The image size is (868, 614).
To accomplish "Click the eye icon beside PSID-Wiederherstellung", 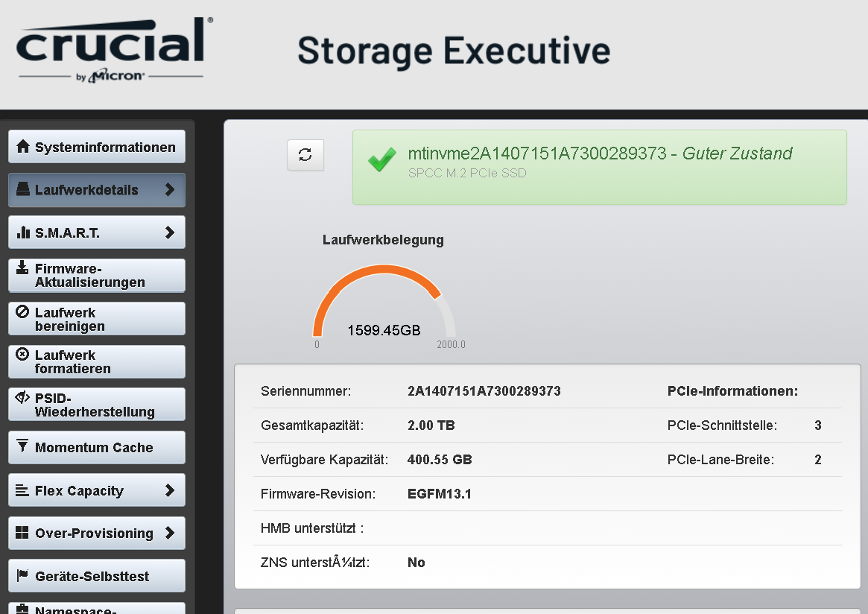I will (22, 397).
